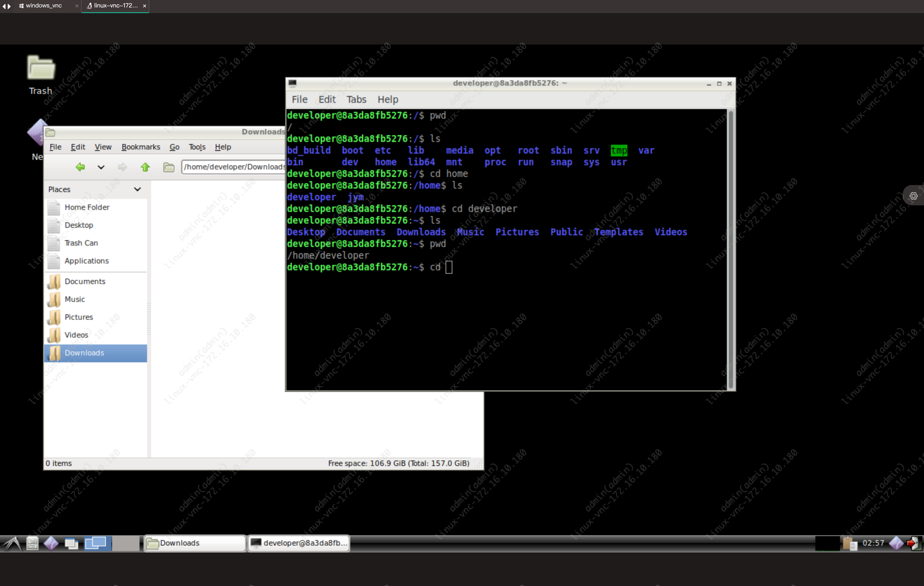Click the window manager start icon at far left
The height and width of the screenshot is (586, 924).
(x=12, y=543)
